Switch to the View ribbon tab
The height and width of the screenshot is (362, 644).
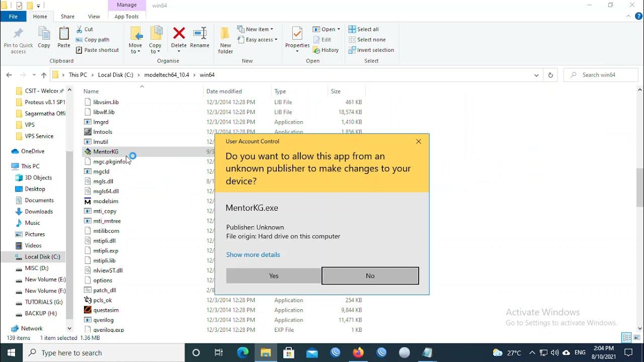94,17
